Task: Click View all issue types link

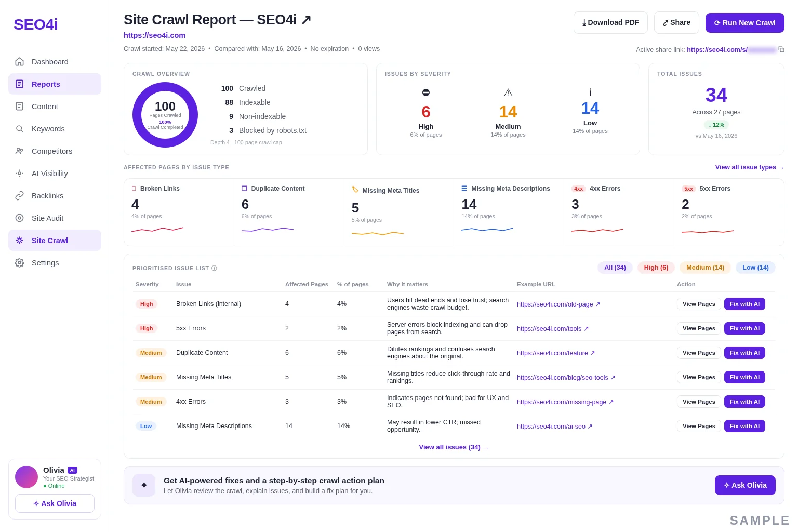Action: [749, 167]
